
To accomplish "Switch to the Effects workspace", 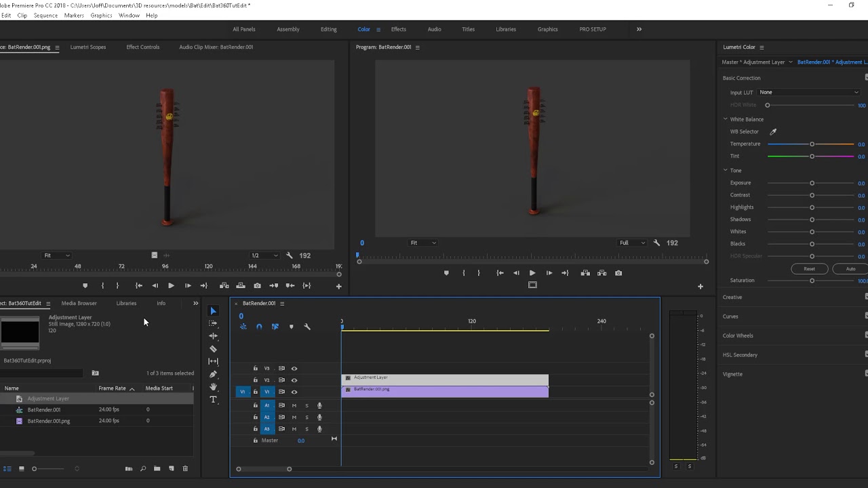I will 399,29.
